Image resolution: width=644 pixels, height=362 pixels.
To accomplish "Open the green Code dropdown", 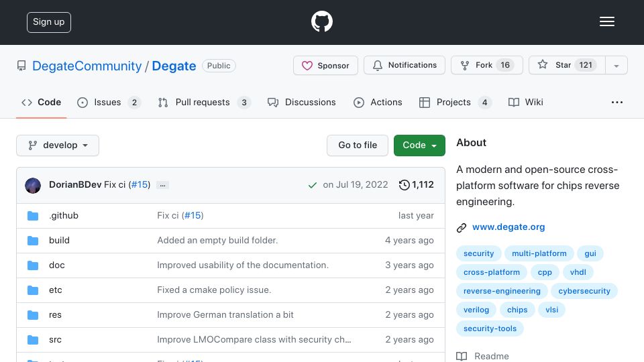I will click(419, 145).
